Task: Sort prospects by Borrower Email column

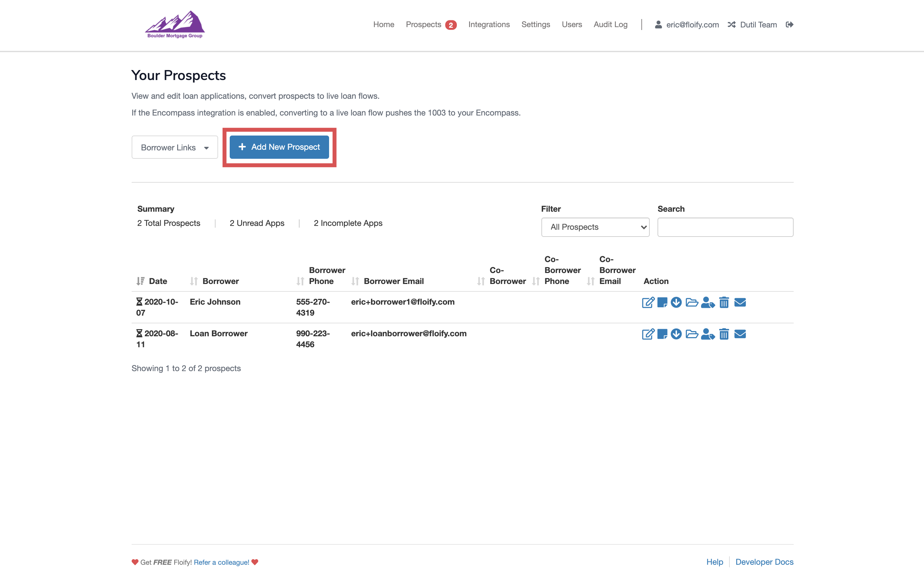Action: tap(356, 281)
